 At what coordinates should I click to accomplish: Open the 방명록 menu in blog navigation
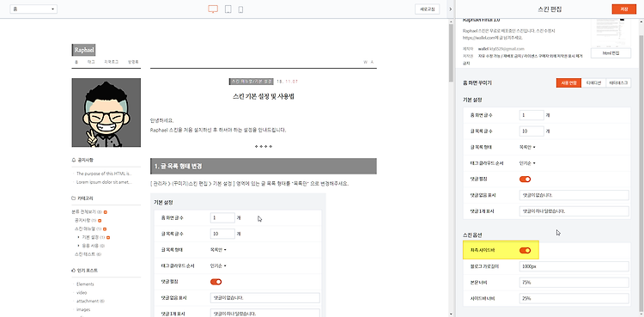tap(133, 62)
